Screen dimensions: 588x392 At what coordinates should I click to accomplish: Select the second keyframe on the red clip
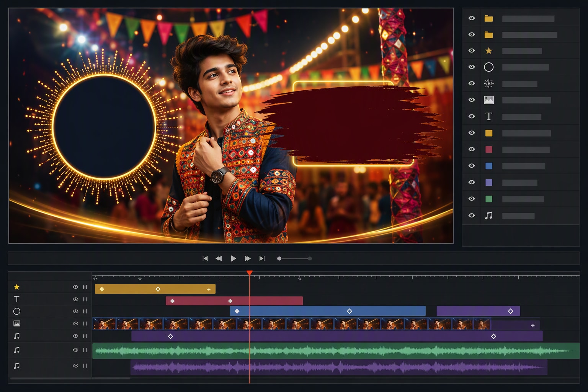[230, 301]
